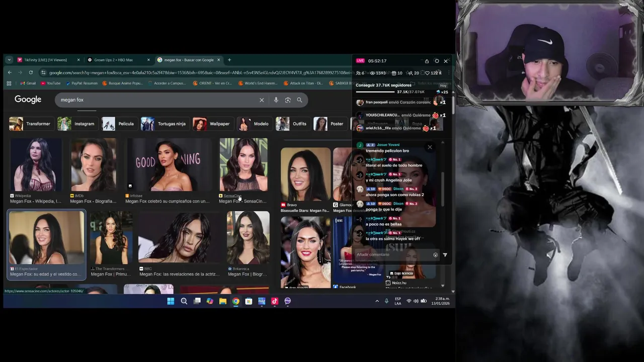Toggle the lock icon in TikTok LIVE overlay

coord(427,61)
